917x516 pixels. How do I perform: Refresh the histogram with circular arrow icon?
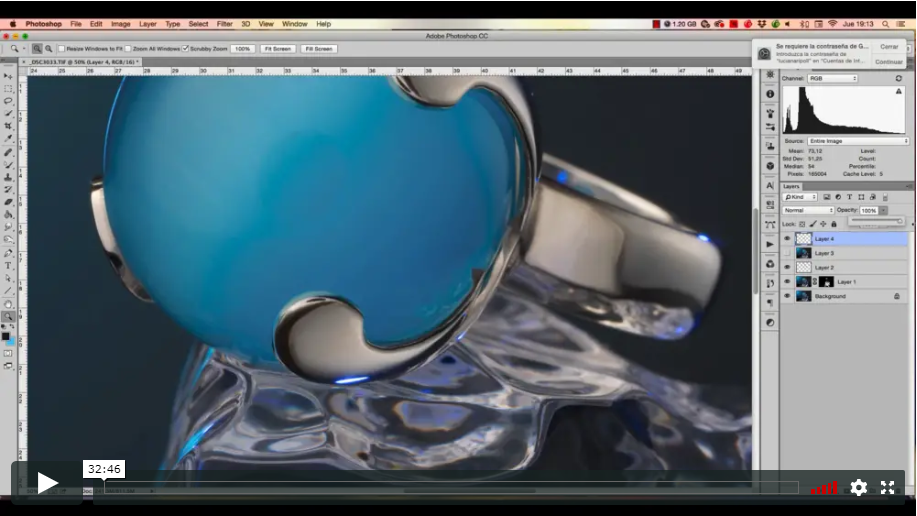coord(898,78)
